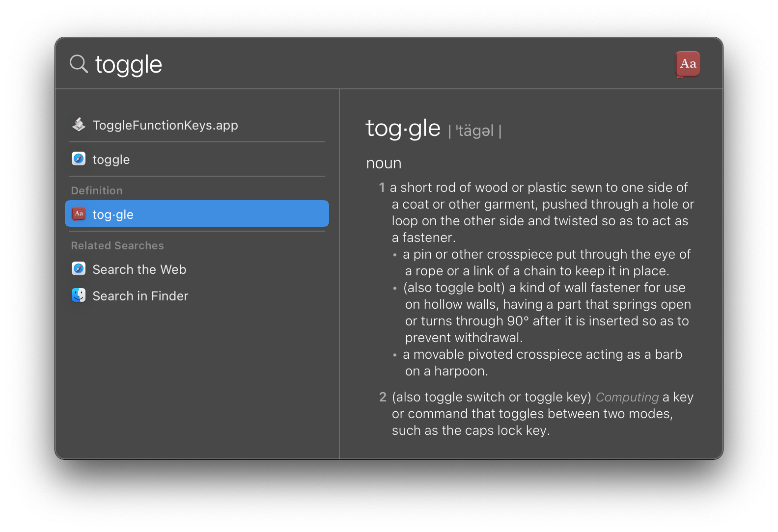Click the Dictionary icon beside the tog·gle result
The height and width of the screenshot is (532, 778).
[x=79, y=214]
